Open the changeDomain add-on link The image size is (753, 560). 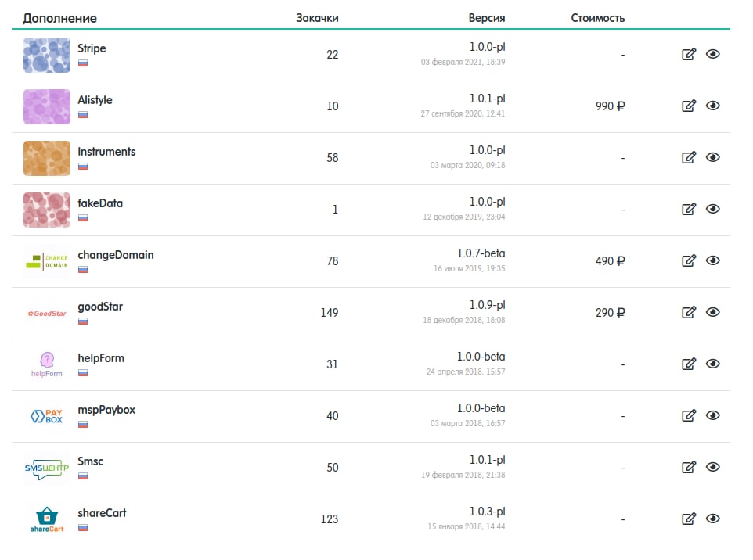pos(116,255)
